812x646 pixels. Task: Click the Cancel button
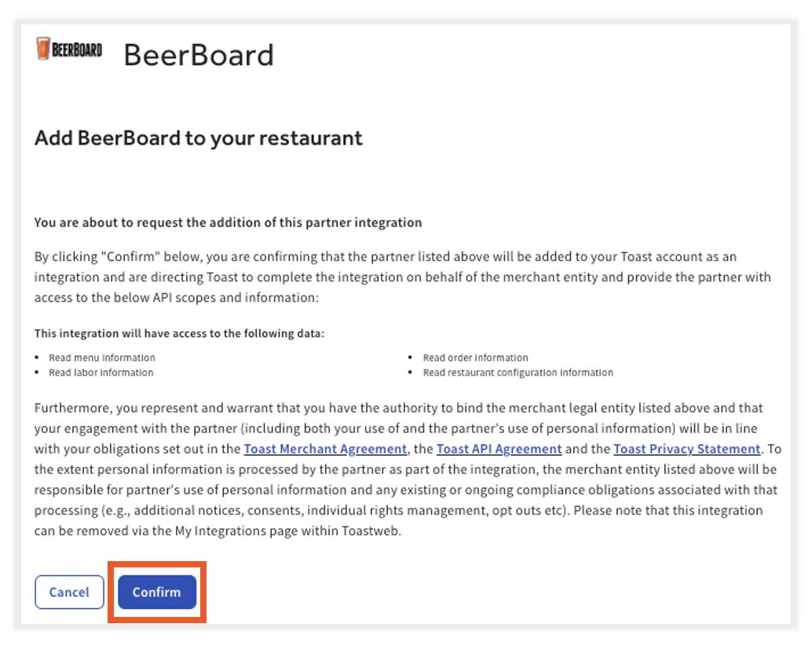tap(69, 592)
